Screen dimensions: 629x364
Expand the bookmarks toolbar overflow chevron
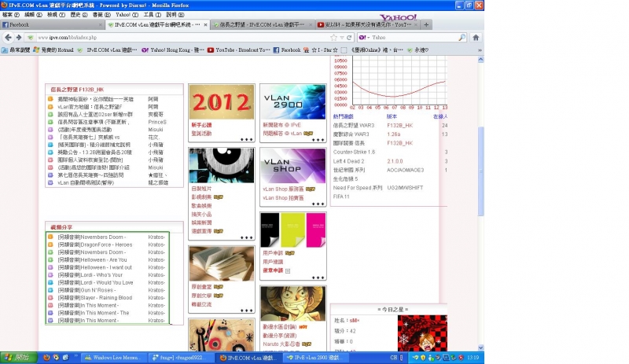tap(480, 50)
